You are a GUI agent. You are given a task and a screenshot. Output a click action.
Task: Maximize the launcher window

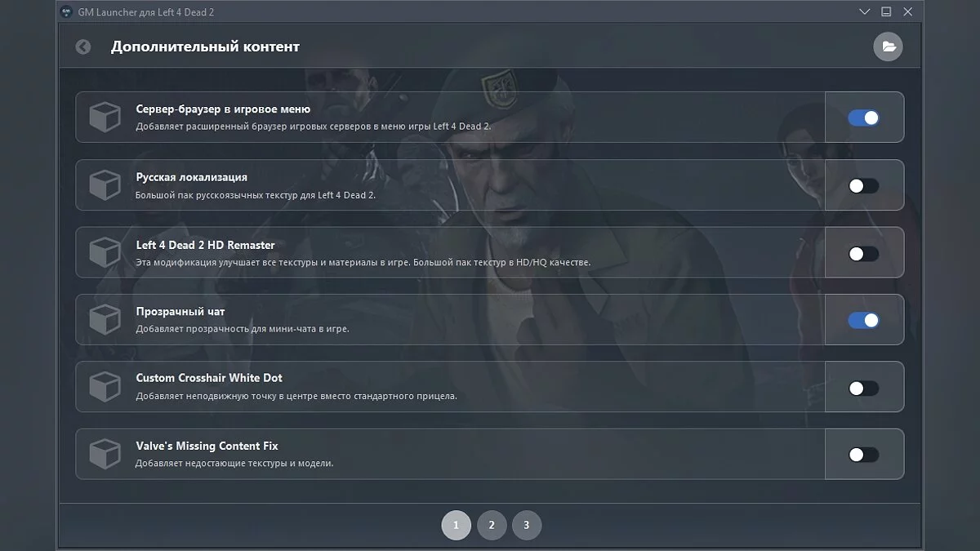(886, 11)
